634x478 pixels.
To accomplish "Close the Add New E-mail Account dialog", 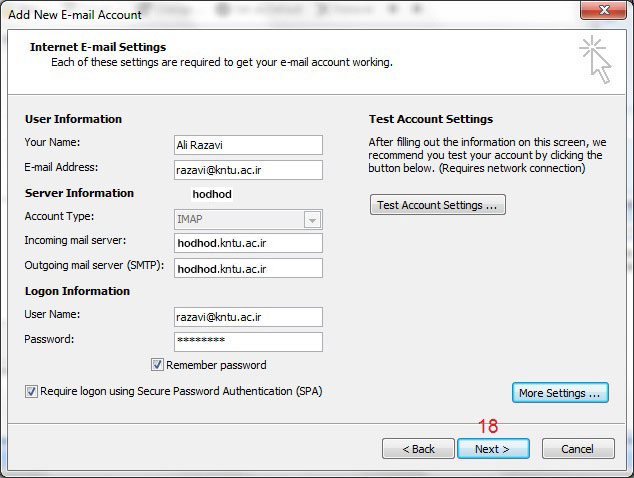I will pos(604,12).
